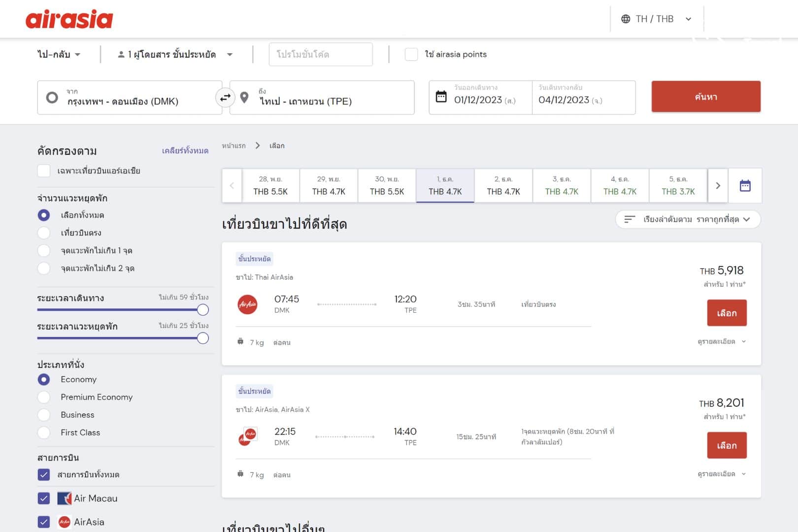
Task: Swap origin and destination airports
Action: tap(225, 98)
